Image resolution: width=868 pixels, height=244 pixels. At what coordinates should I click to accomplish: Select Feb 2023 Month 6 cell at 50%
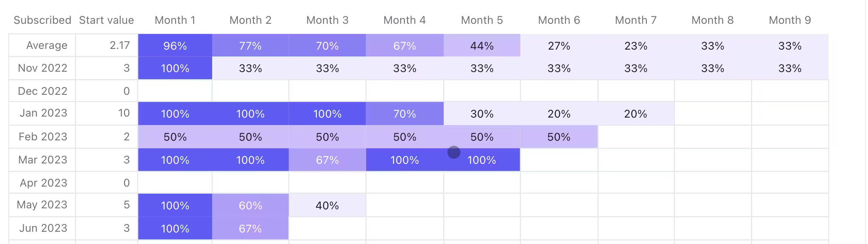[559, 137]
